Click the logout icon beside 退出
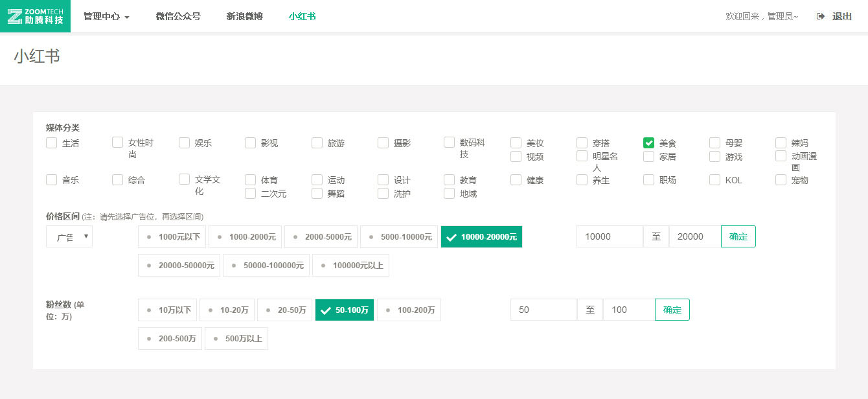 pos(820,16)
